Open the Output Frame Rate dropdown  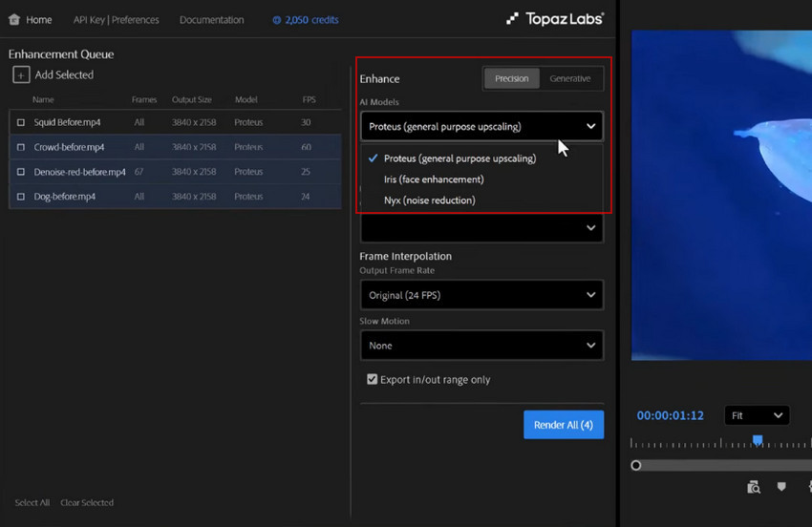pyautogui.click(x=481, y=295)
